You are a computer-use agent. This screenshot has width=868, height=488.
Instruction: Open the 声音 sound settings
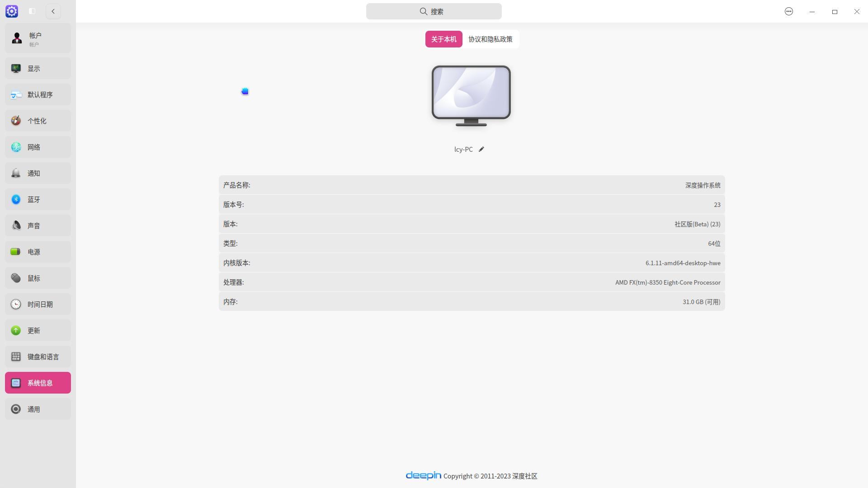tap(38, 225)
